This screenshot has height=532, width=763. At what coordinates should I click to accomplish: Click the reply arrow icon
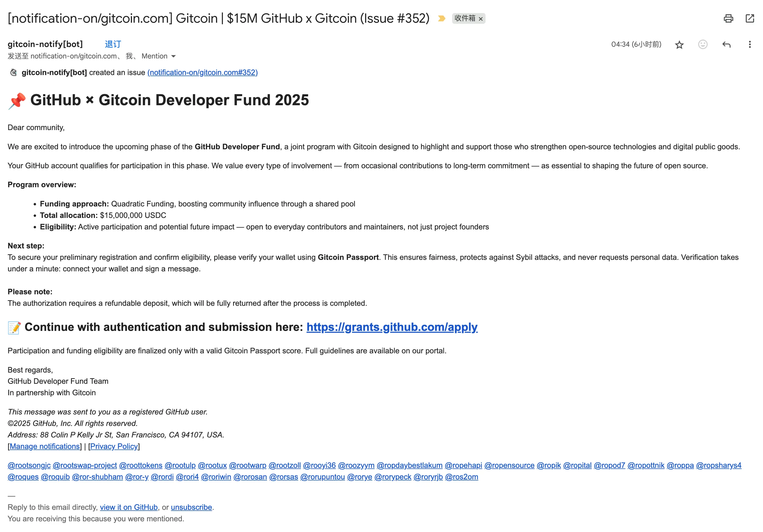726,45
